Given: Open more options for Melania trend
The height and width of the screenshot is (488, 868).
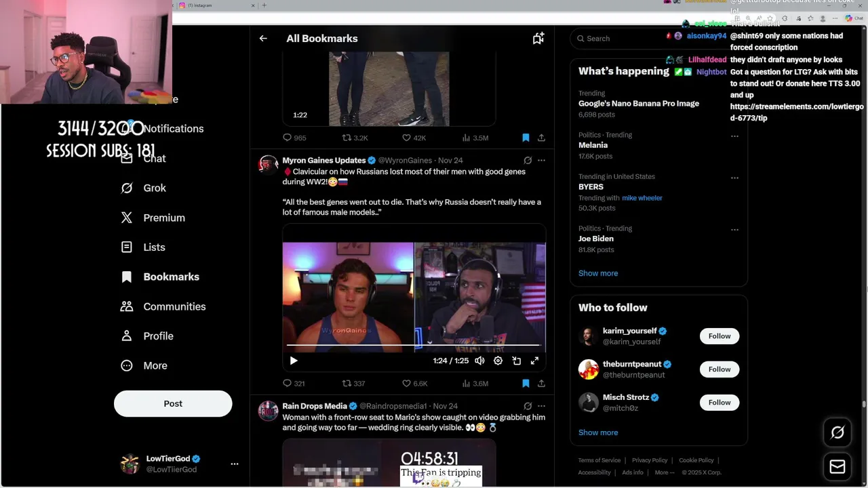Looking at the screenshot, I should pyautogui.click(x=734, y=136).
